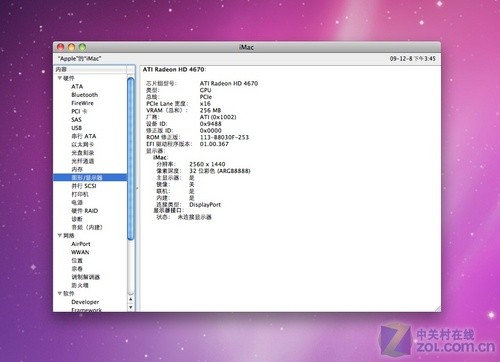Viewport: 500px width, 362px height.
Task: Click the sidebar scroll down arrow
Action: pyautogui.click(x=131, y=307)
